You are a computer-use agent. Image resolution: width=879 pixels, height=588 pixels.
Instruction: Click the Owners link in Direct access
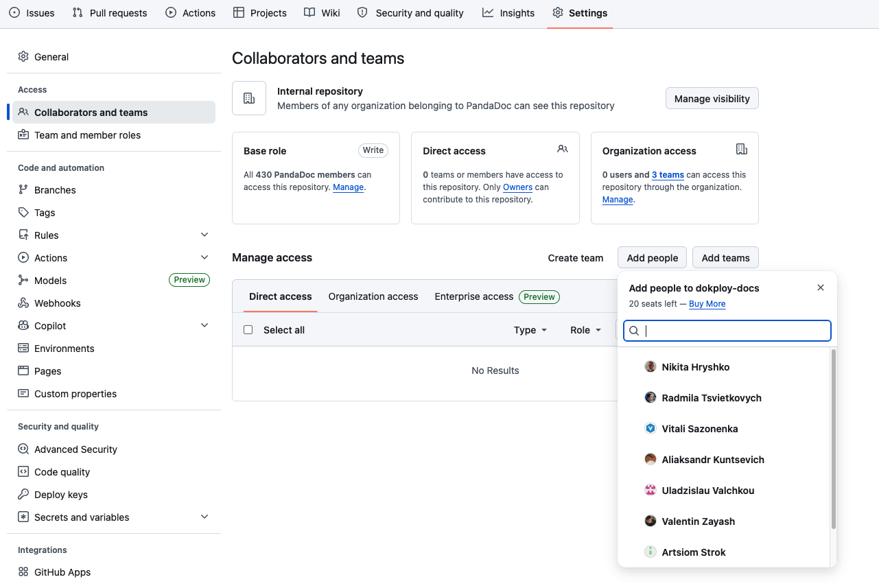pyautogui.click(x=517, y=187)
